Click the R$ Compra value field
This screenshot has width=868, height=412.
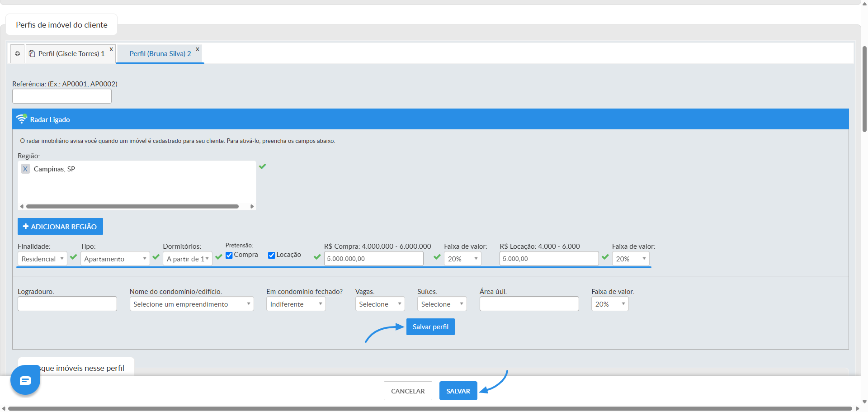pyautogui.click(x=374, y=259)
